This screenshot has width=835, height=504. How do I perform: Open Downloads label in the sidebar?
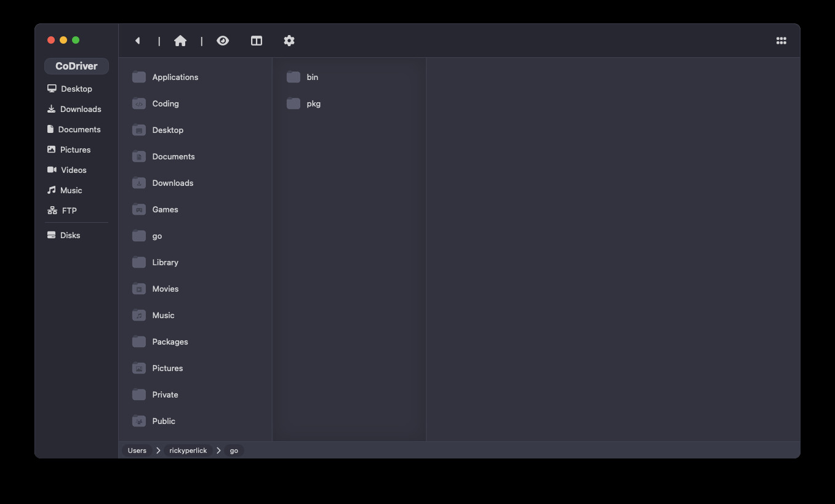coord(81,109)
